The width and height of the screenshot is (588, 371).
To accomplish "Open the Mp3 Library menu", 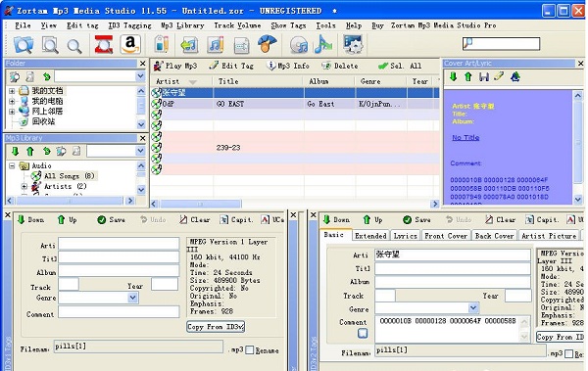I will [x=182, y=25].
